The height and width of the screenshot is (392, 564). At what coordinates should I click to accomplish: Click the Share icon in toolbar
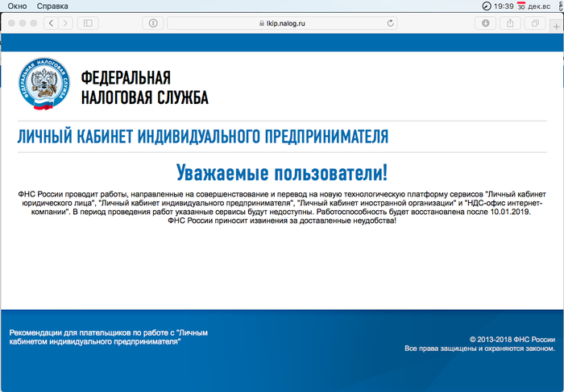click(511, 23)
